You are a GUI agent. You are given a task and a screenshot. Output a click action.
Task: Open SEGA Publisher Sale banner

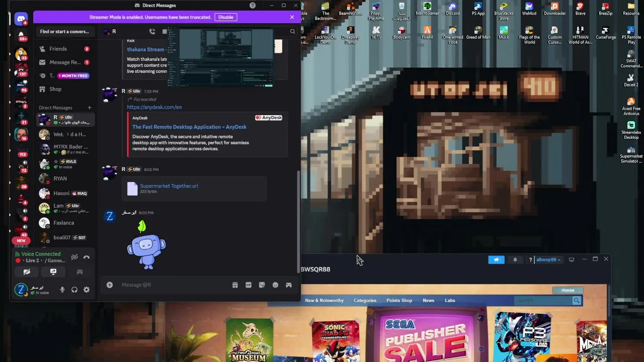tap(425, 334)
